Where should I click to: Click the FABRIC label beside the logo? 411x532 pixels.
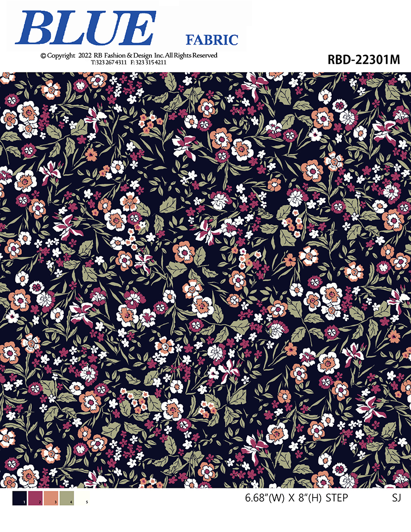(x=212, y=40)
